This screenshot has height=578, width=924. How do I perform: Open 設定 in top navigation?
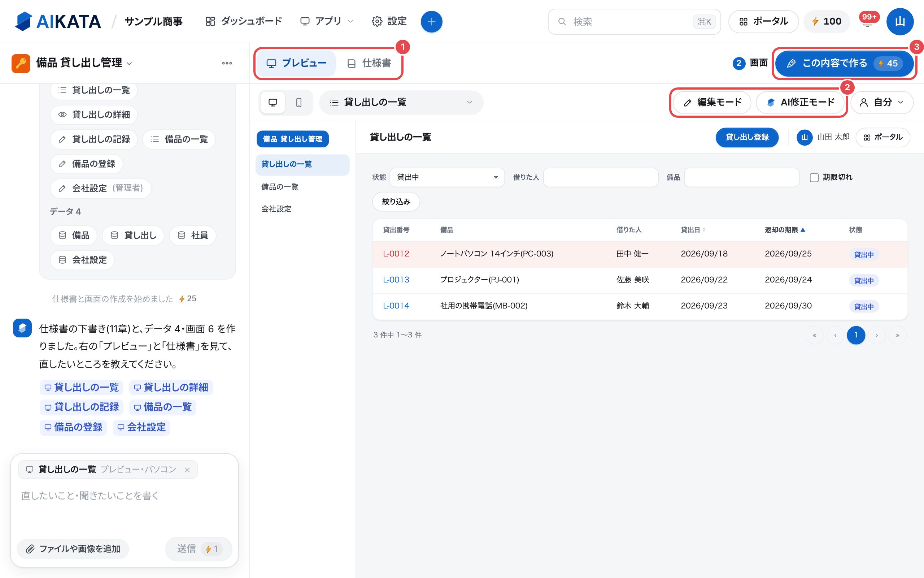pos(389,21)
